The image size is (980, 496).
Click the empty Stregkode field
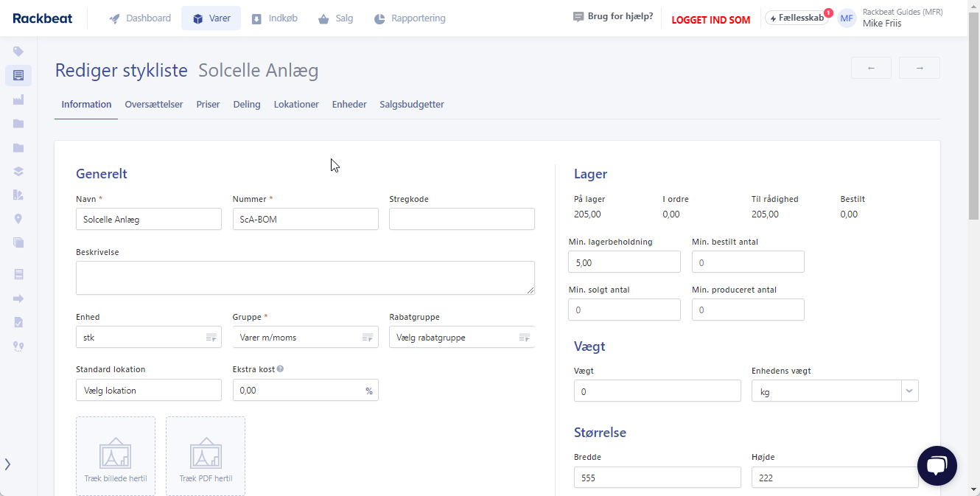click(x=462, y=219)
